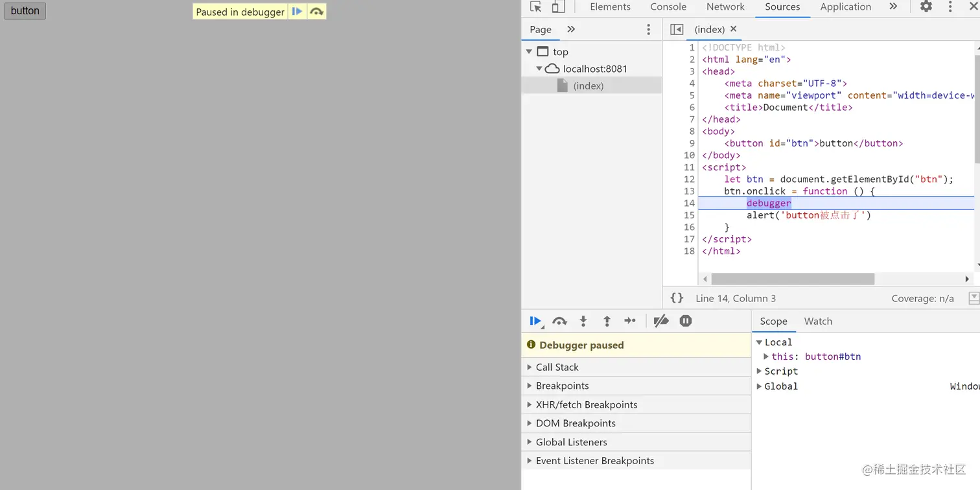Select the Sources tab
The image size is (980, 490).
(782, 6)
